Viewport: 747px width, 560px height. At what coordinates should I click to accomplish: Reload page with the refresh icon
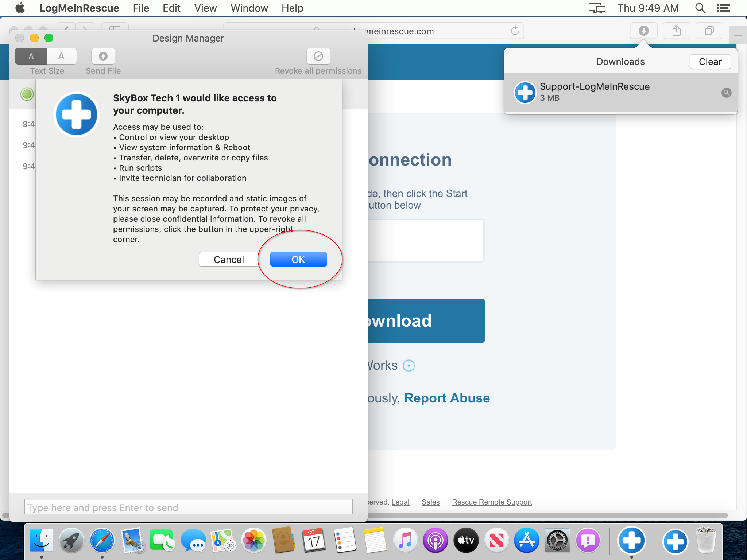pos(515,31)
